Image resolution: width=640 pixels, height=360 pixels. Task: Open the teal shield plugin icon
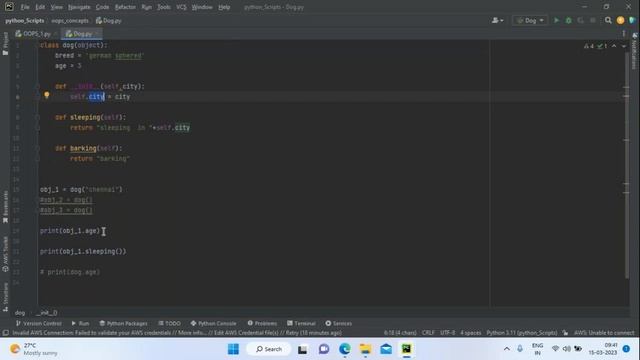tap(633, 20)
